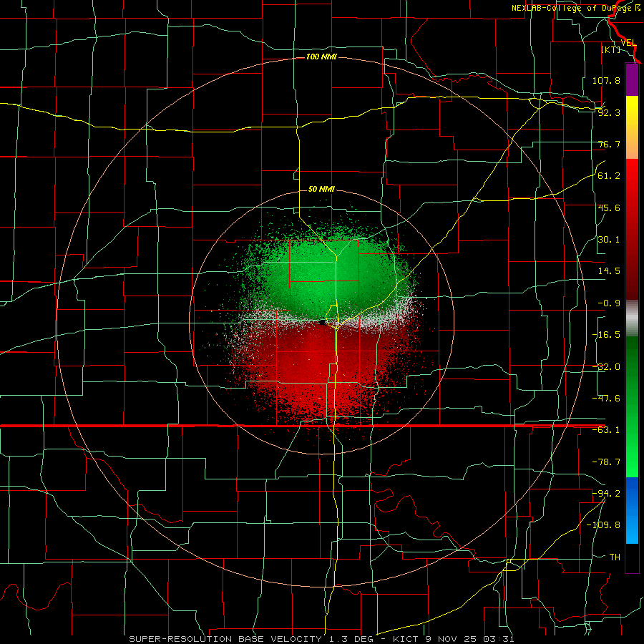Select the -78.7 velocity scale value

pos(606,462)
